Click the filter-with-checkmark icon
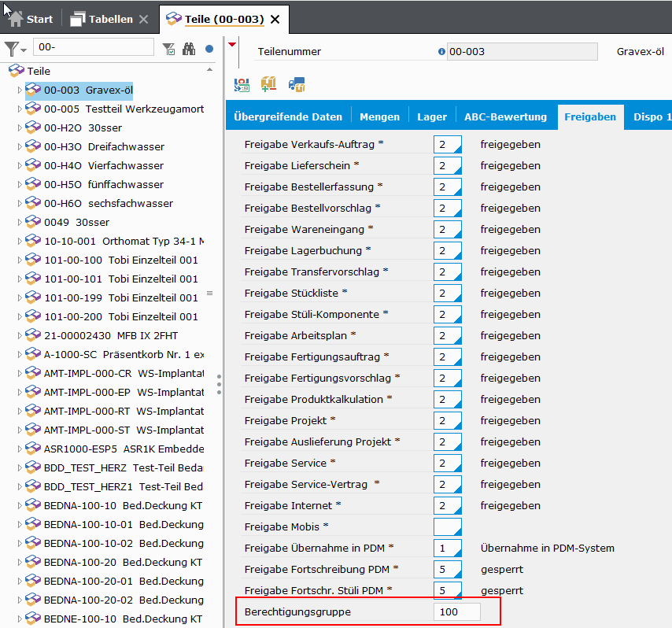Screen dimensions: 672x628 (169, 49)
